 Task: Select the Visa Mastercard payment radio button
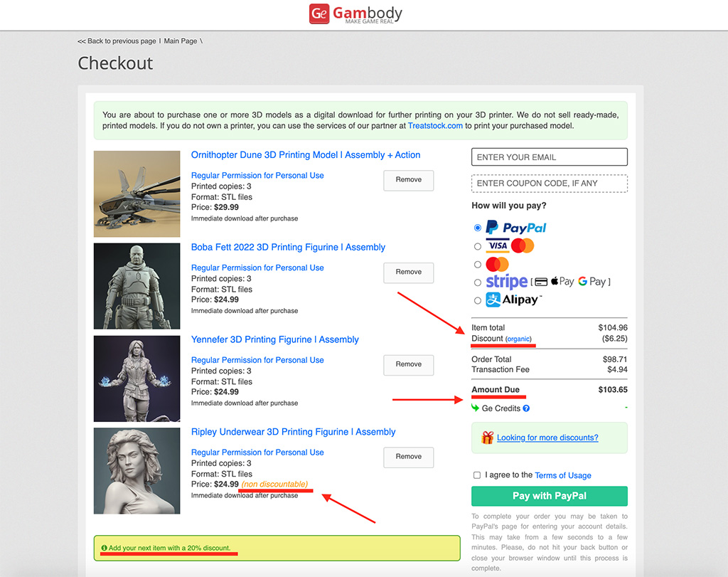point(477,246)
